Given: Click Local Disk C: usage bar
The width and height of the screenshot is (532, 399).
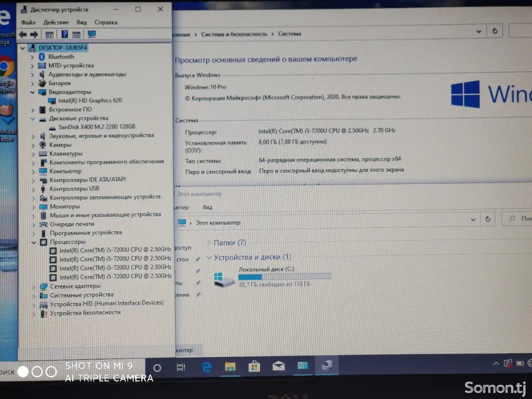Looking at the screenshot, I should click(285, 276).
